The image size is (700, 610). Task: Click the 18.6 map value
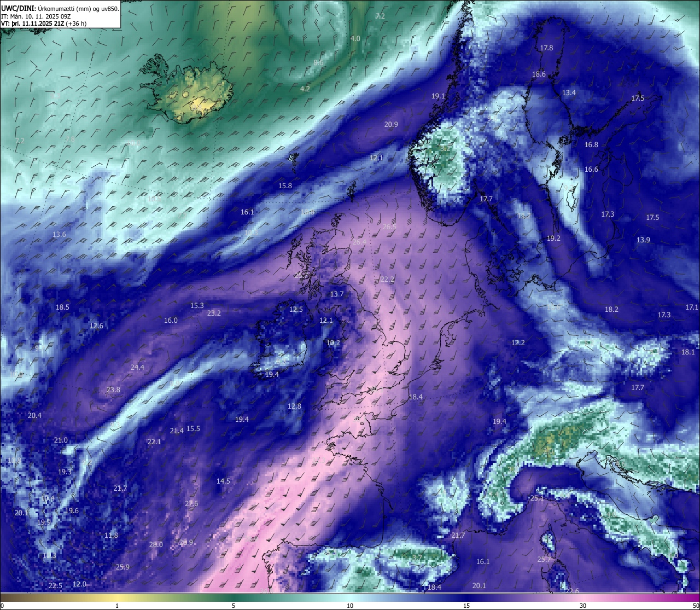coord(539,74)
